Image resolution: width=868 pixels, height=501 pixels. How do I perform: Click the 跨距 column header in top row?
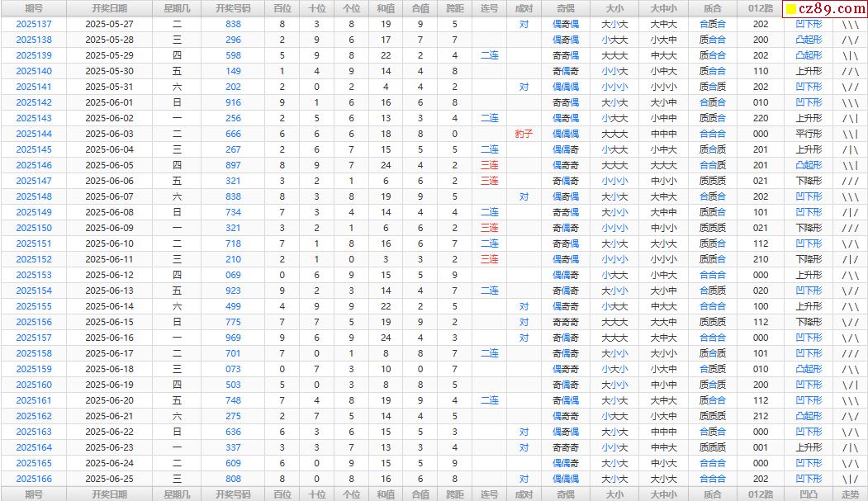454,8
